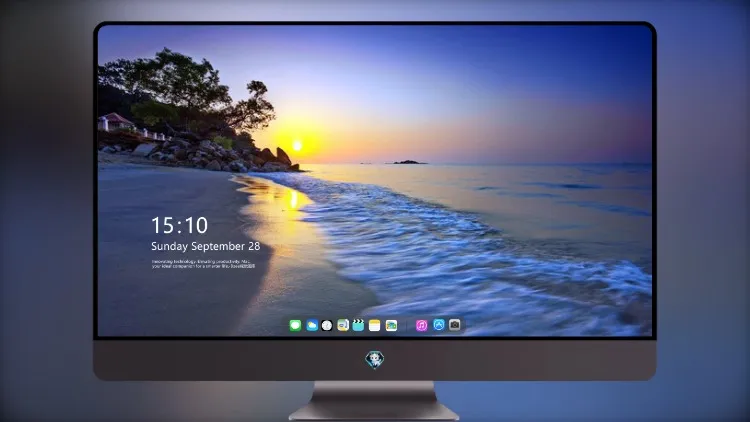Image resolution: width=750 pixels, height=422 pixels.
Task: Open the blue App Store icon
Action: point(439,325)
